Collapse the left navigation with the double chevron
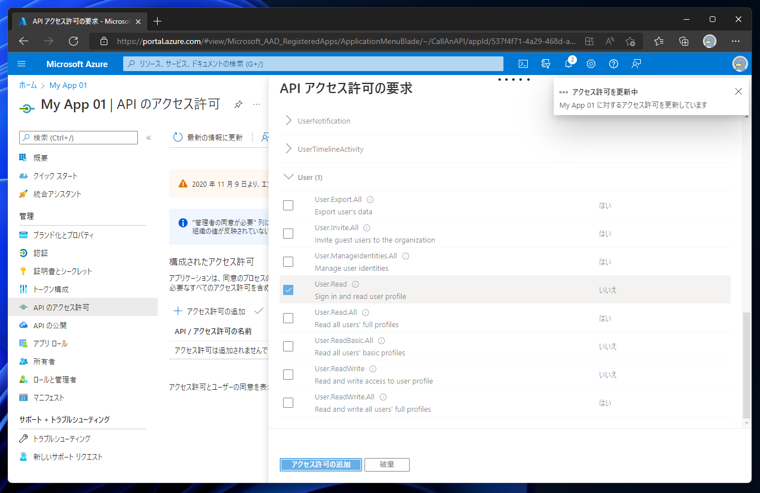 pos(149,138)
